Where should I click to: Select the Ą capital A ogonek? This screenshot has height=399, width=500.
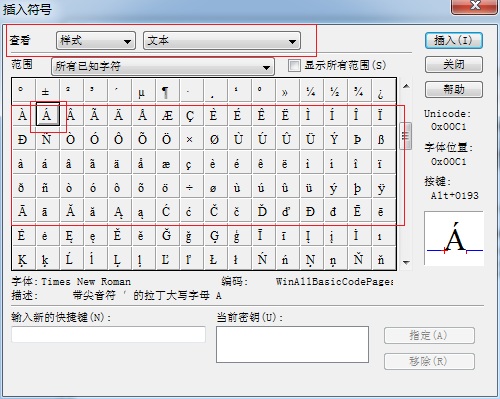tap(119, 210)
